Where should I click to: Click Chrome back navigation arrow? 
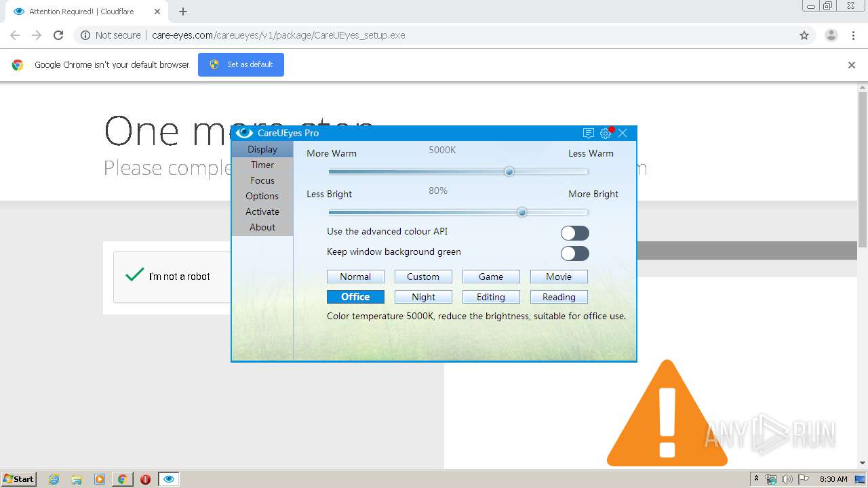click(15, 35)
